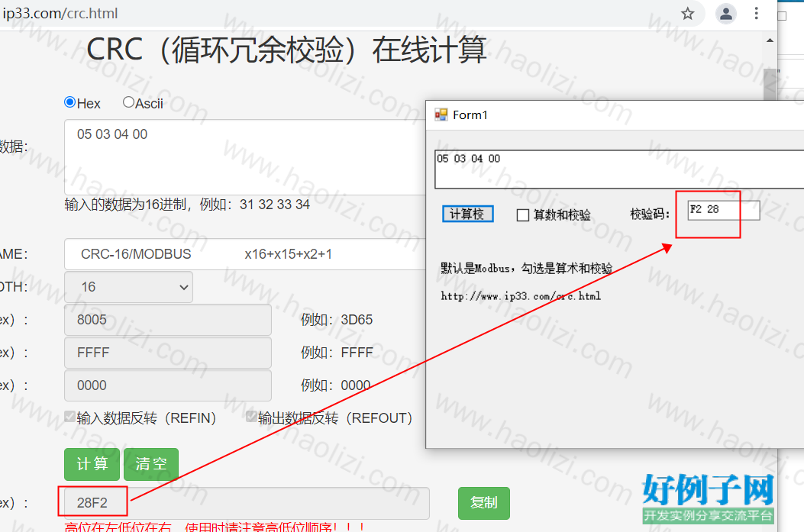Select the Hex radio button
Screen dimensions: 804x532
(69, 102)
